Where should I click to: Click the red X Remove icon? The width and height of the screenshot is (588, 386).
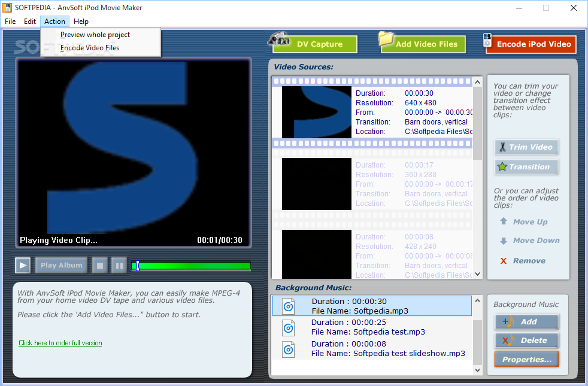[x=504, y=261]
